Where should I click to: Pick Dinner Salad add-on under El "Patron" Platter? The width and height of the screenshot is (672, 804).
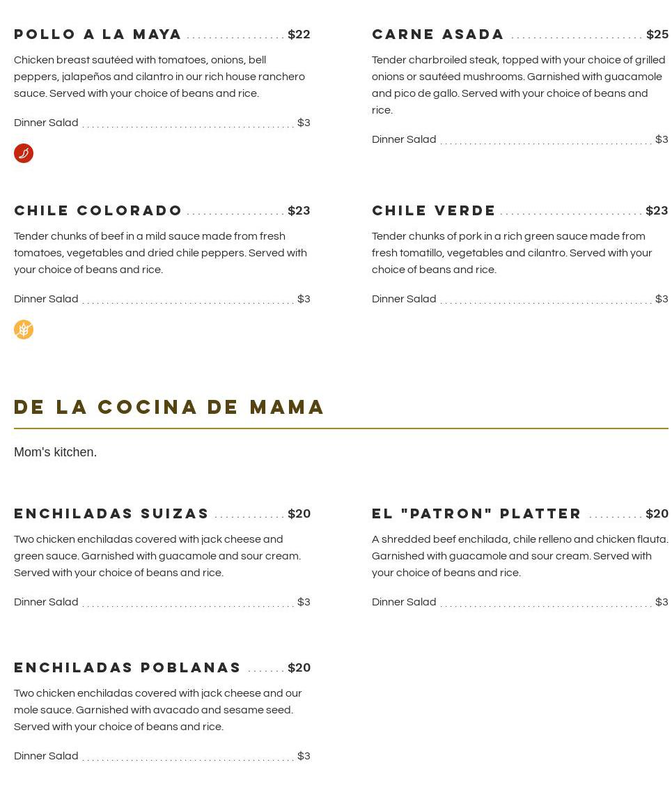(x=404, y=602)
